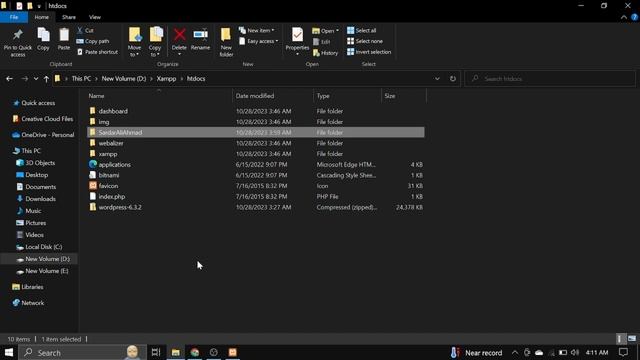640x360 pixels.
Task: Collapse the ribbon with chevron
Action: tap(623, 17)
